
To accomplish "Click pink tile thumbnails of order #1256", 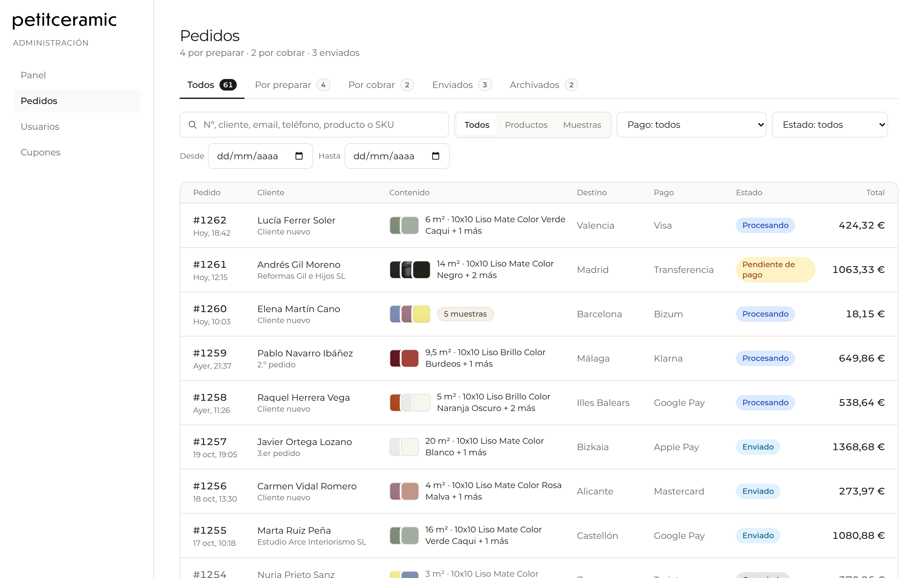I will point(404,491).
